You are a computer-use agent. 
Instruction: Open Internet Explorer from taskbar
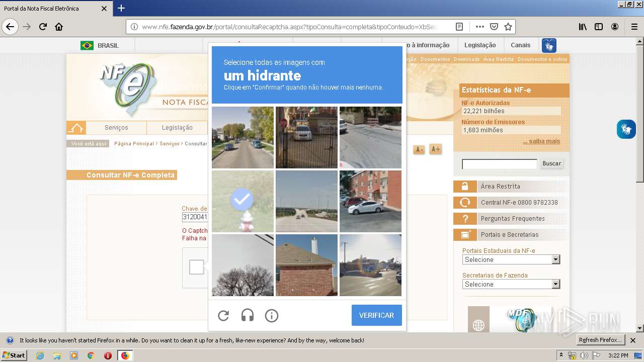pyautogui.click(x=40, y=355)
